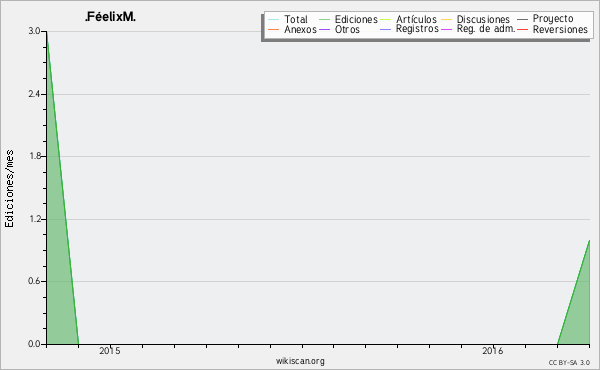This screenshot has height=370, width=600.
Task: Click the 2016 x-axis label
Action: pyautogui.click(x=492, y=351)
